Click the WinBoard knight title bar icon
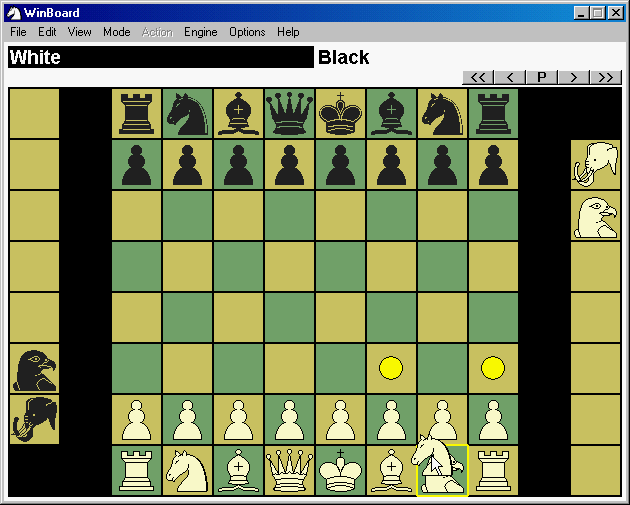 (x=14, y=13)
